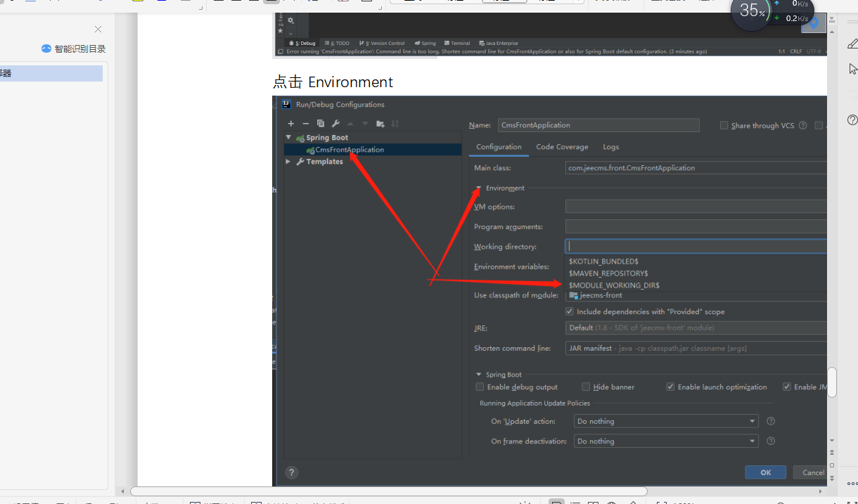Screen dimensions: 858x504
Task: Toggle the Hide banner checkbox
Action: click(586, 387)
